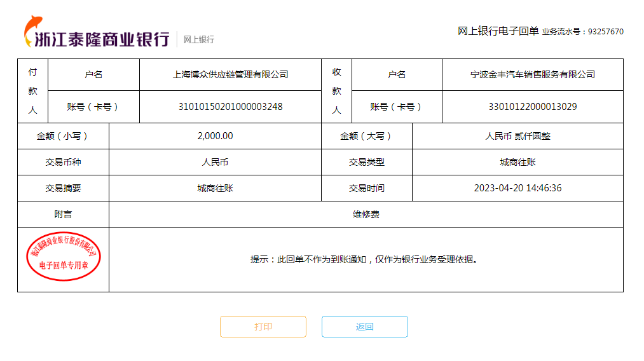Click the transaction type value 城商往账
Viewport: 644px width, 361px height.
[517, 162]
